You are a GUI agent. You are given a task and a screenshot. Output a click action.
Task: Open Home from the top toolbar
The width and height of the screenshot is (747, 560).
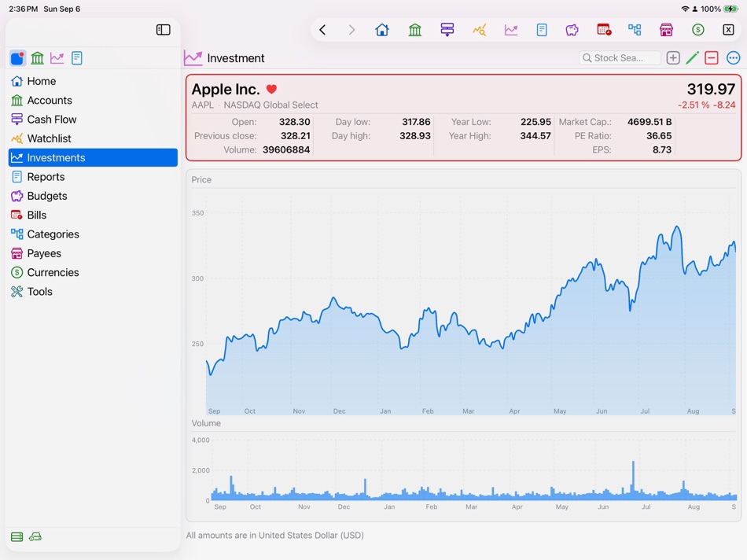point(382,30)
